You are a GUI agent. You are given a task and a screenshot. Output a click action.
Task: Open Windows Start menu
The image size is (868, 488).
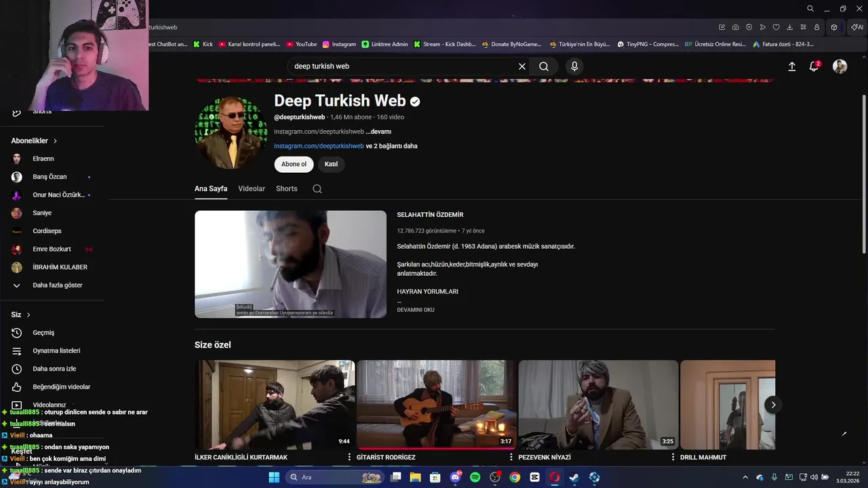pos(274,477)
